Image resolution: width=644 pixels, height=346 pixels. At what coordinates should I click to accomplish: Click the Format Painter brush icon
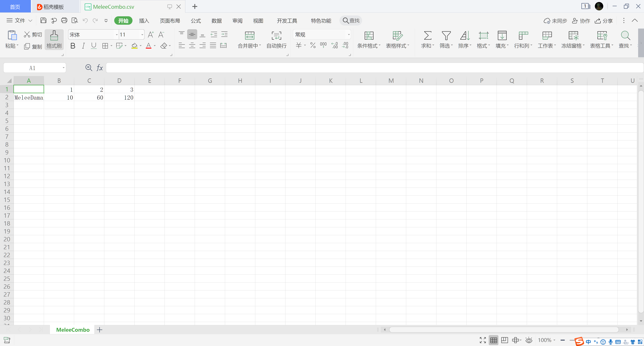[54, 36]
